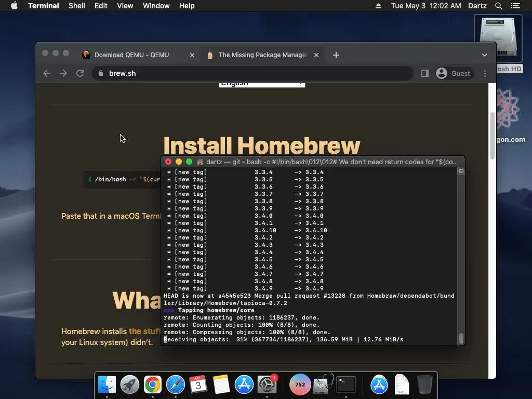The image size is (532, 399).
Task: Reload the brew.sh page
Action: coord(80,73)
